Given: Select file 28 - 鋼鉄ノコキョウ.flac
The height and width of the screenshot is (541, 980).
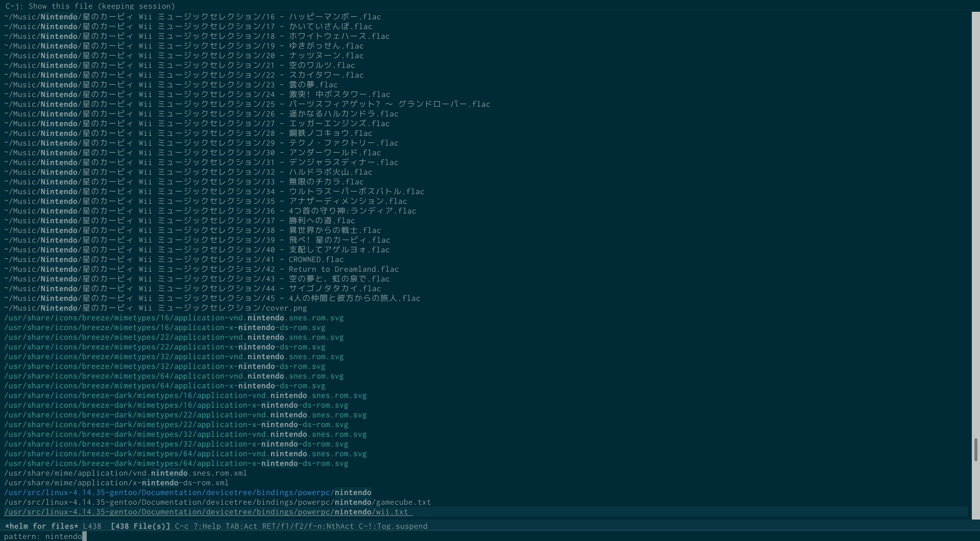Looking at the screenshot, I should click(188, 133).
